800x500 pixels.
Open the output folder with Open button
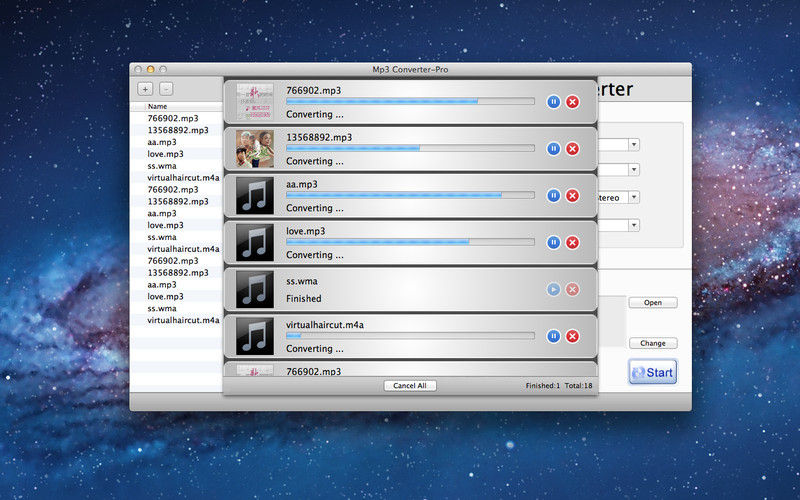(x=653, y=303)
